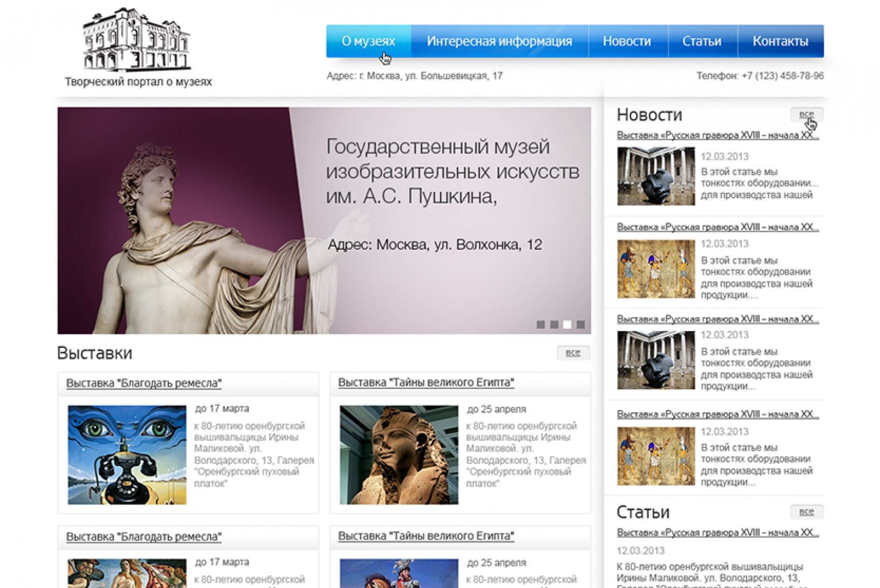This screenshot has height=588, width=880.
Task: Click the phone number +7 (123) 458-78-96
Action: coord(783,76)
